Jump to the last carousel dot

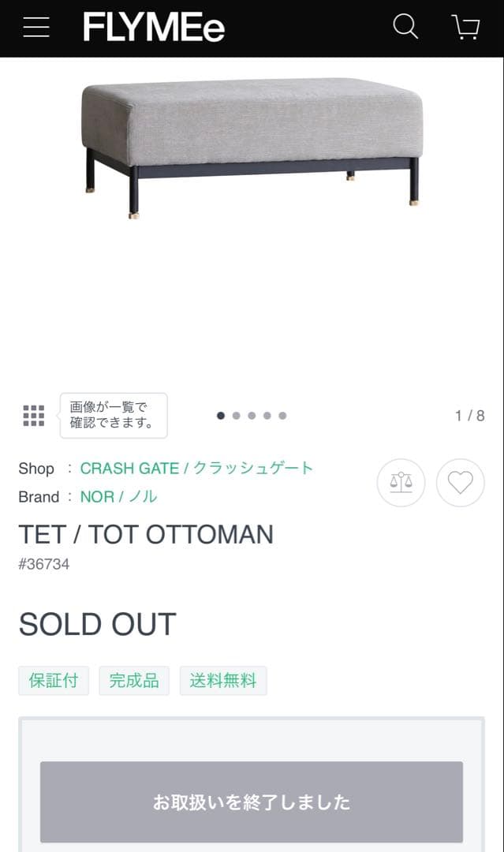282,414
